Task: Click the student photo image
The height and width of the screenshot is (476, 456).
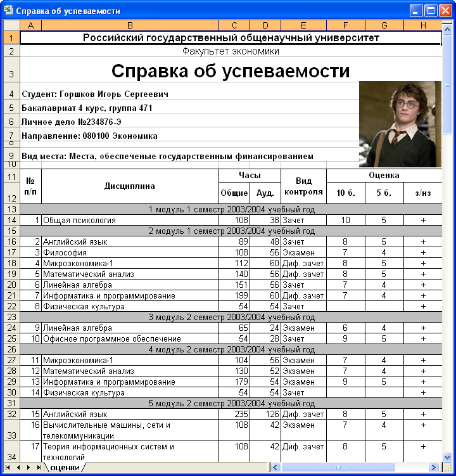Action: tap(400, 124)
